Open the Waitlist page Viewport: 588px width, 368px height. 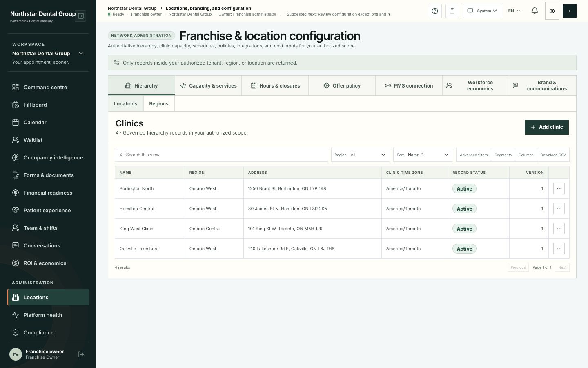(x=48, y=140)
